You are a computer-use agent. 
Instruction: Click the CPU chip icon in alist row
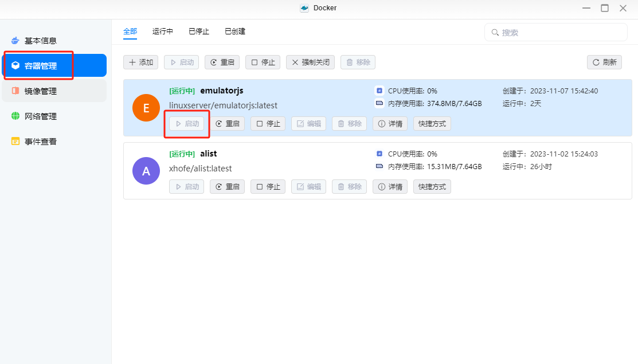[379, 154]
